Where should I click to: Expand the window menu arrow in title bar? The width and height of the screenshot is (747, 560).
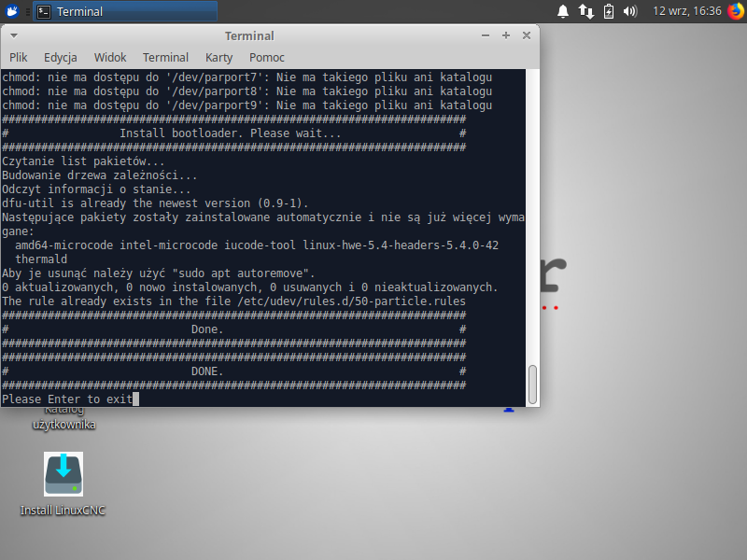(x=486, y=35)
